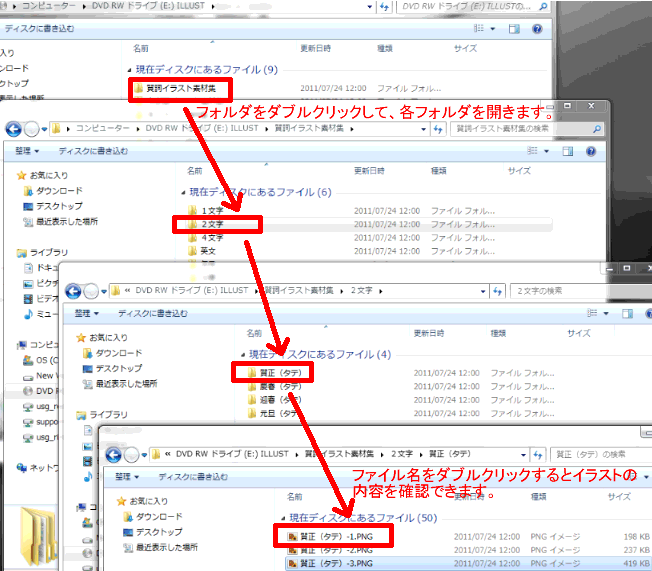The width and height of the screenshot is (652, 571).
Task: Click the back arrow in the 賀詞イラスト素材集 window
Action: (x=13, y=129)
